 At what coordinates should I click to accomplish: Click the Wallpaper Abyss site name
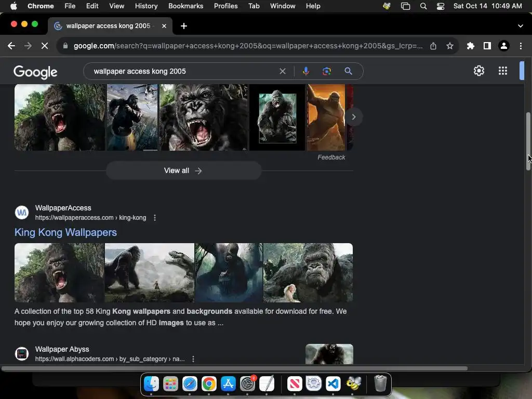coord(62,350)
